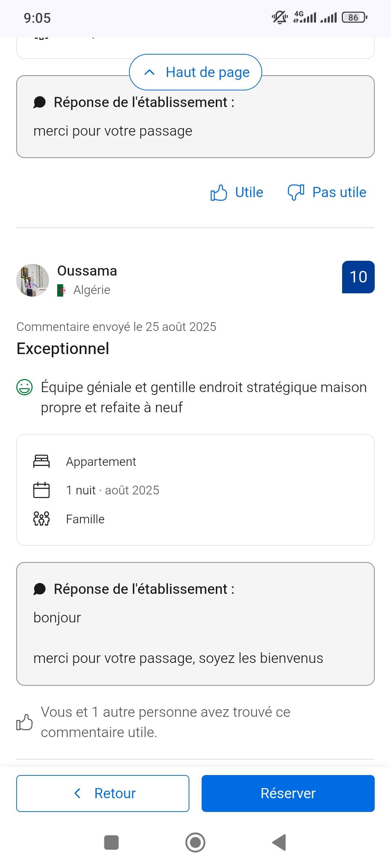Tap the family icon beside Famille
This screenshot has height=868, width=391.
pos(41,519)
